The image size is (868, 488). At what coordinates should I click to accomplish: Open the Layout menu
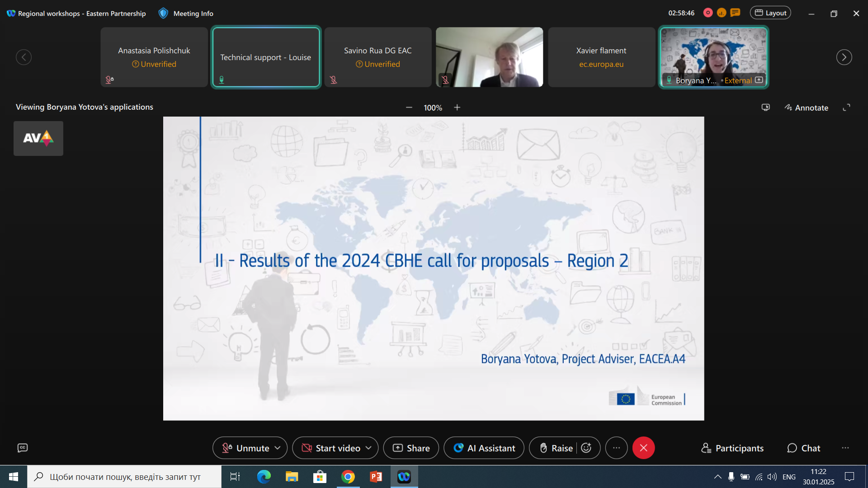click(770, 13)
